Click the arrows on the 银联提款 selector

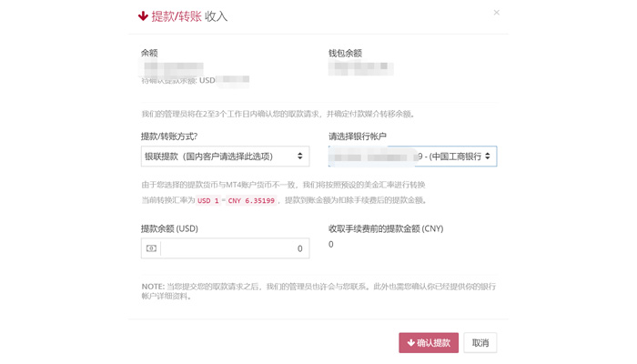tap(299, 156)
